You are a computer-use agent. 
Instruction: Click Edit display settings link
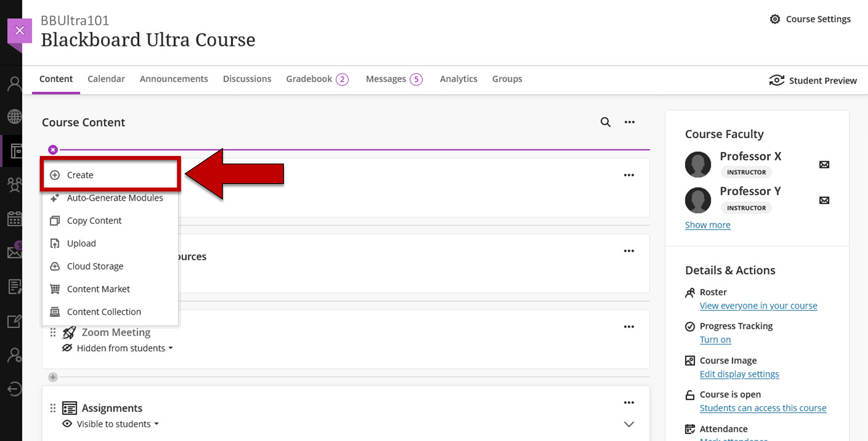point(739,374)
